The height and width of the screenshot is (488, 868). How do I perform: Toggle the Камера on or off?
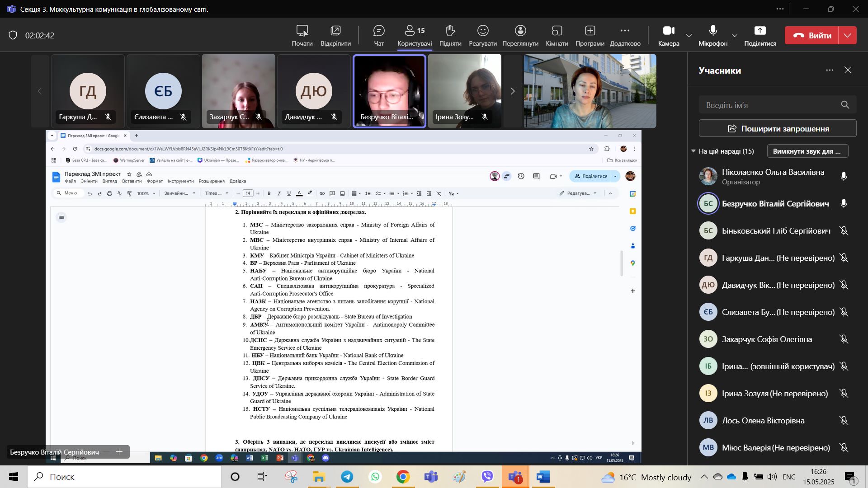[x=669, y=35]
